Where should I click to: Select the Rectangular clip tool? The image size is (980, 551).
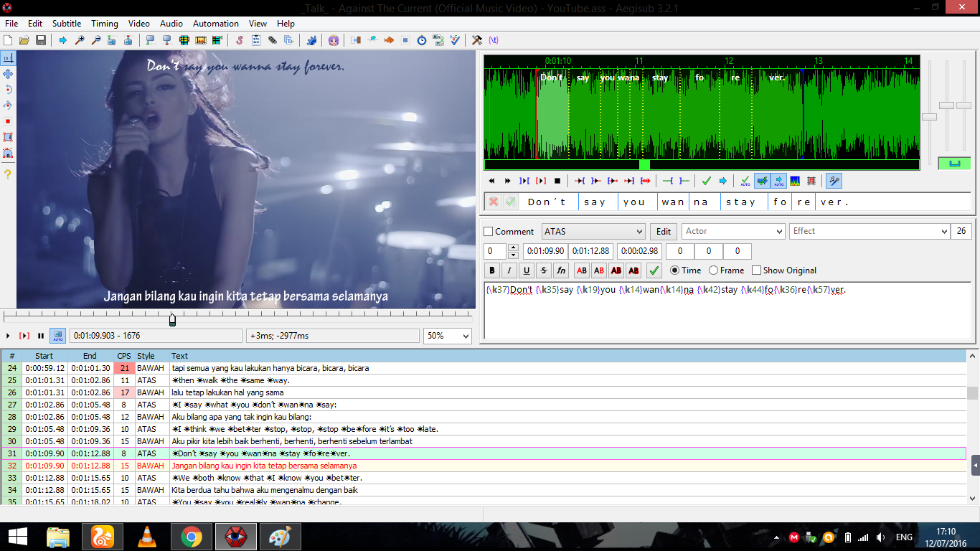(x=8, y=137)
